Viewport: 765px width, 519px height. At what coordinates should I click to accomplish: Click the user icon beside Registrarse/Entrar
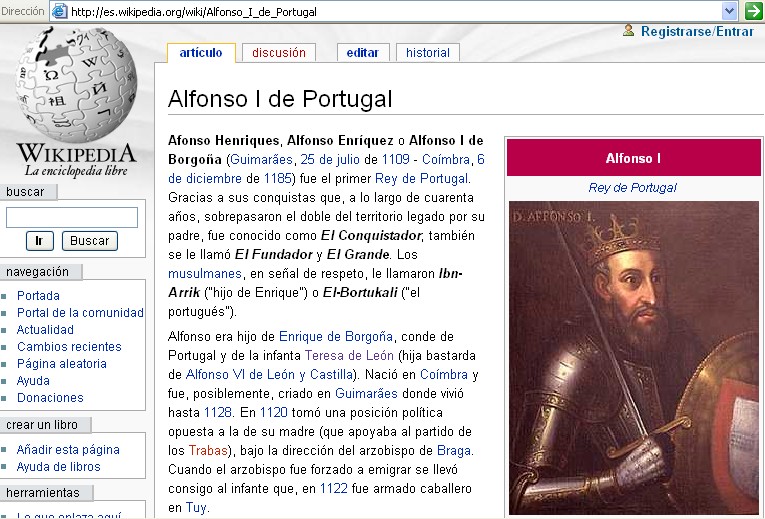click(628, 31)
